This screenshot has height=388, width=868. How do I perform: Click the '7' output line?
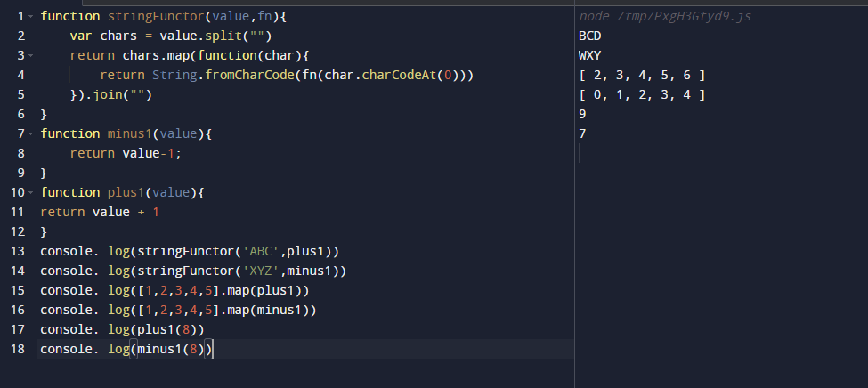click(582, 134)
